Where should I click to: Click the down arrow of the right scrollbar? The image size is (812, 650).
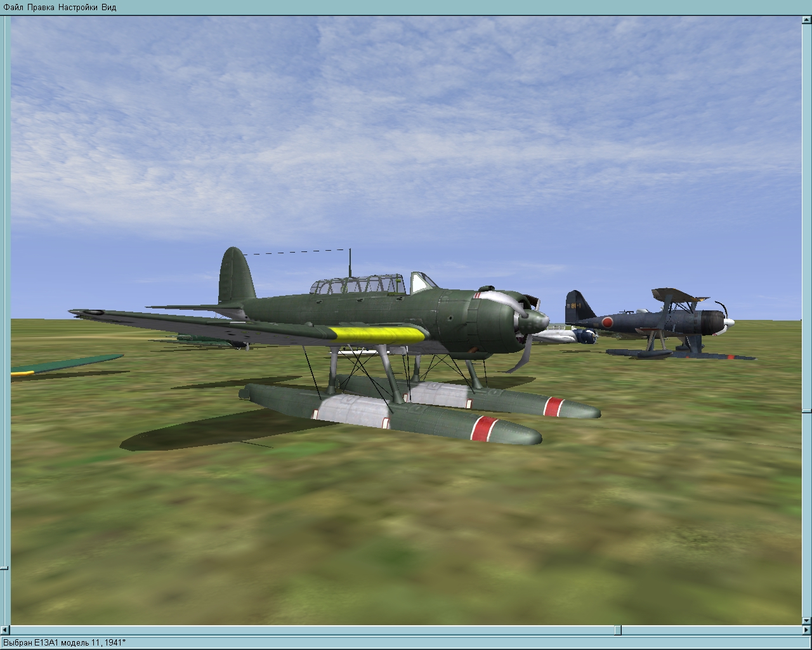tap(806, 620)
